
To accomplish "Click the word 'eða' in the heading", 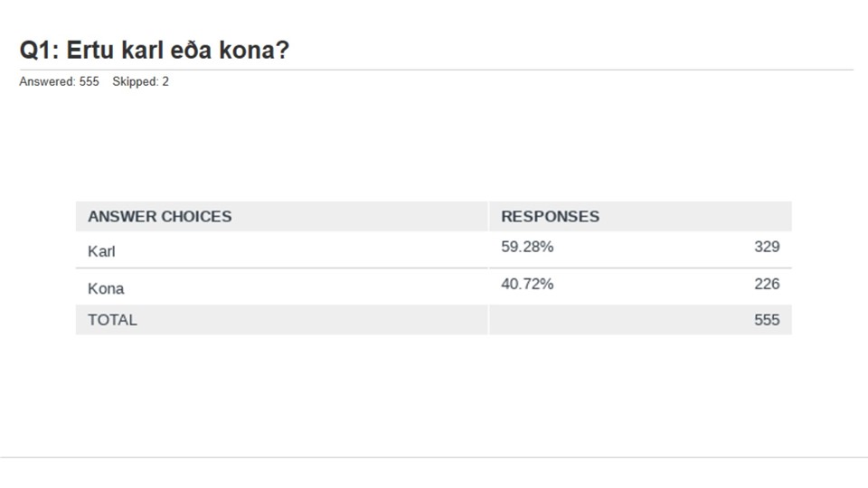I will point(191,50).
